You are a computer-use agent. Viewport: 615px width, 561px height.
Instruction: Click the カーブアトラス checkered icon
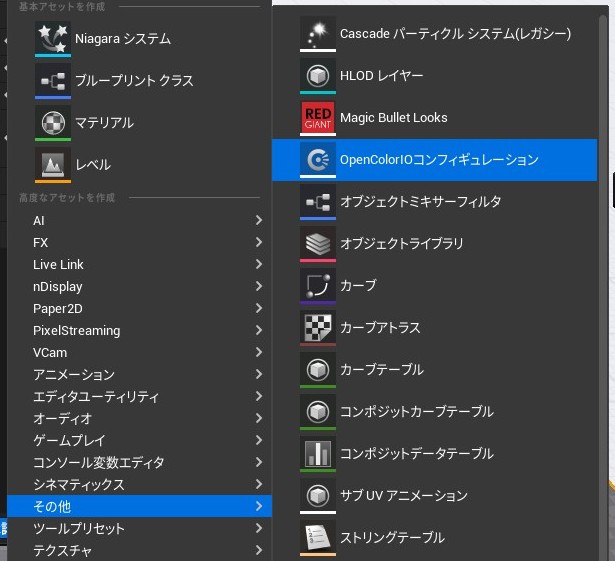click(x=318, y=328)
